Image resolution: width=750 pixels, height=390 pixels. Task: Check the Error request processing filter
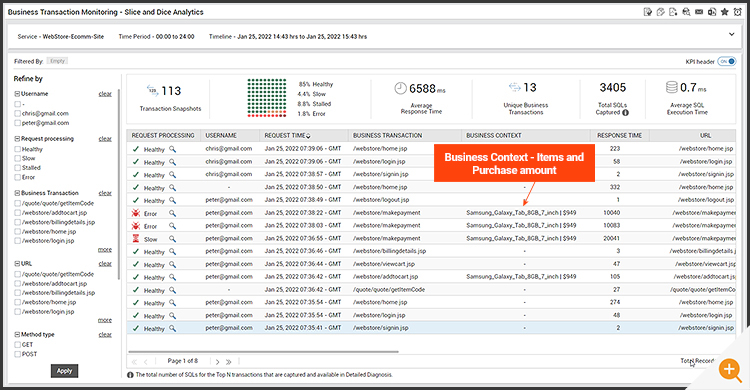click(x=18, y=178)
